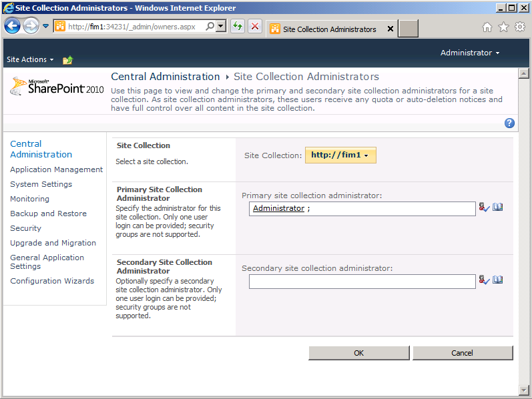Click the Internet Explorer icon in the title bar
The width and height of the screenshot is (532, 399).
[x=9, y=8]
